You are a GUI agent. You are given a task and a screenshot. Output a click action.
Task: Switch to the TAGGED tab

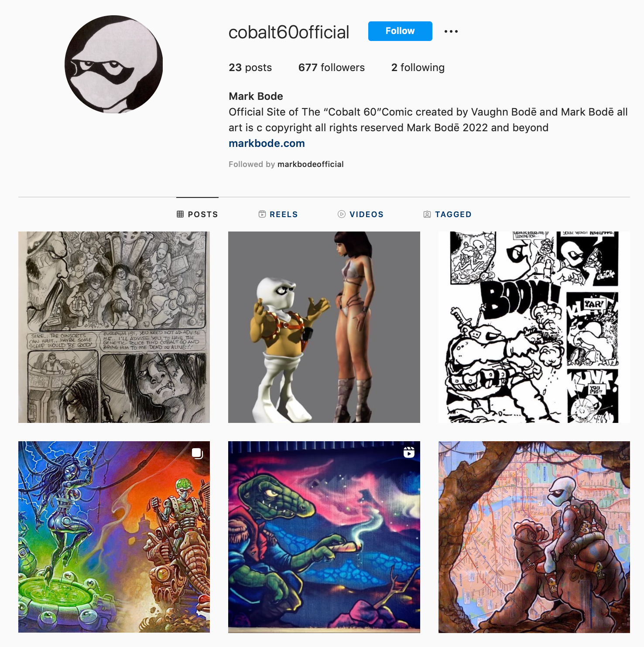[447, 214]
